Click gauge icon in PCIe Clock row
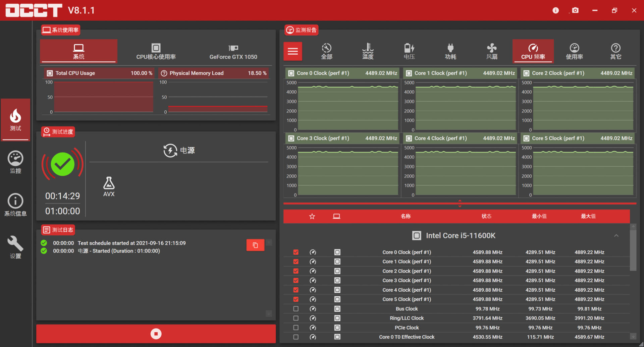The height and width of the screenshot is (347, 644). coord(313,328)
